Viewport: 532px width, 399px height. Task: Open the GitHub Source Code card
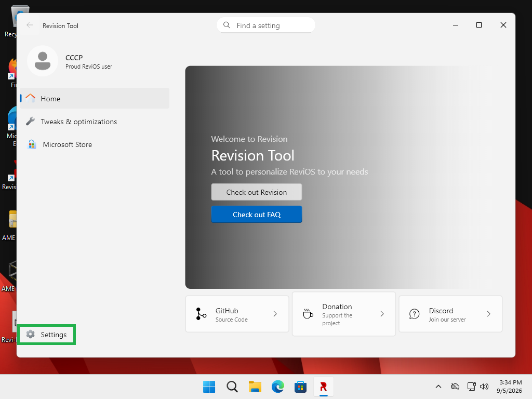click(237, 314)
